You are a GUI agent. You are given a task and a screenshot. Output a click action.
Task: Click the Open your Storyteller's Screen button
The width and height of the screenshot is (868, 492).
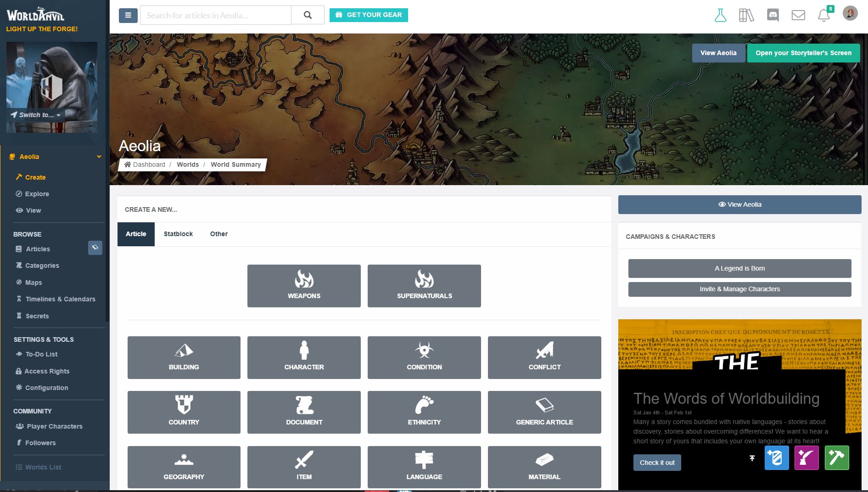click(803, 53)
